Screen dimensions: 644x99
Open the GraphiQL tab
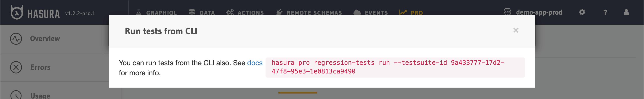161,13
